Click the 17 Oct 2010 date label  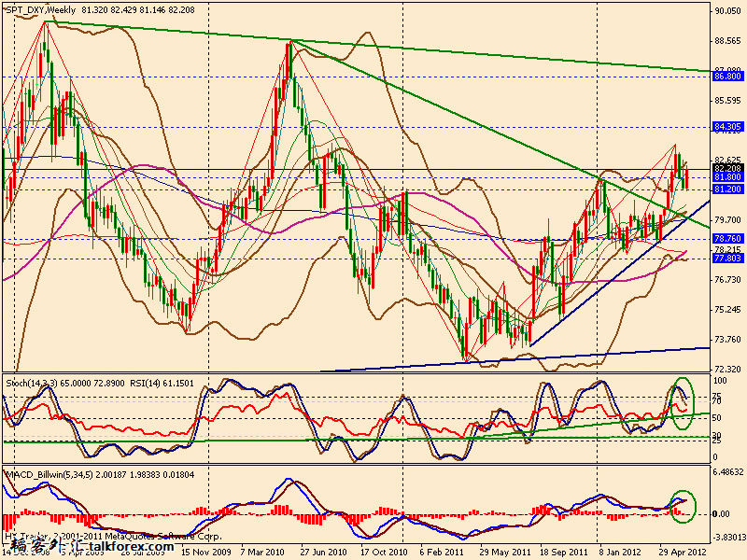(x=384, y=552)
